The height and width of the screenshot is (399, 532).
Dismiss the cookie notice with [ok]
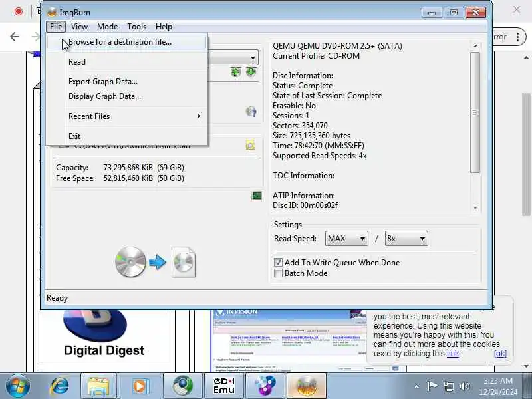coord(500,354)
